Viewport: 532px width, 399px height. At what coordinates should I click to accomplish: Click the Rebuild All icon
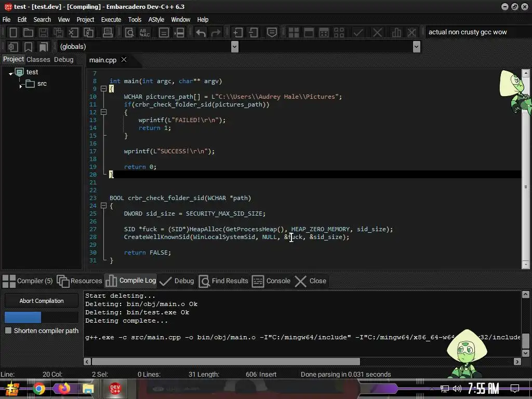[339, 33]
